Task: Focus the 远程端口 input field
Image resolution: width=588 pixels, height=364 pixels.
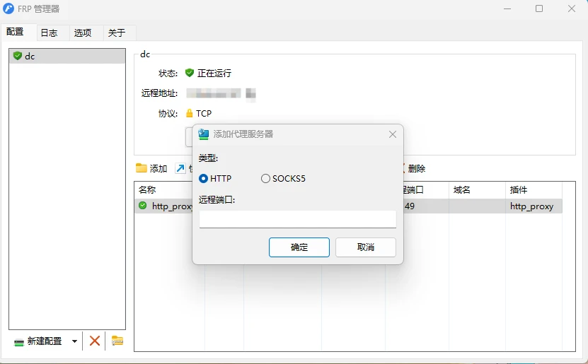Action: coord(298,219)
